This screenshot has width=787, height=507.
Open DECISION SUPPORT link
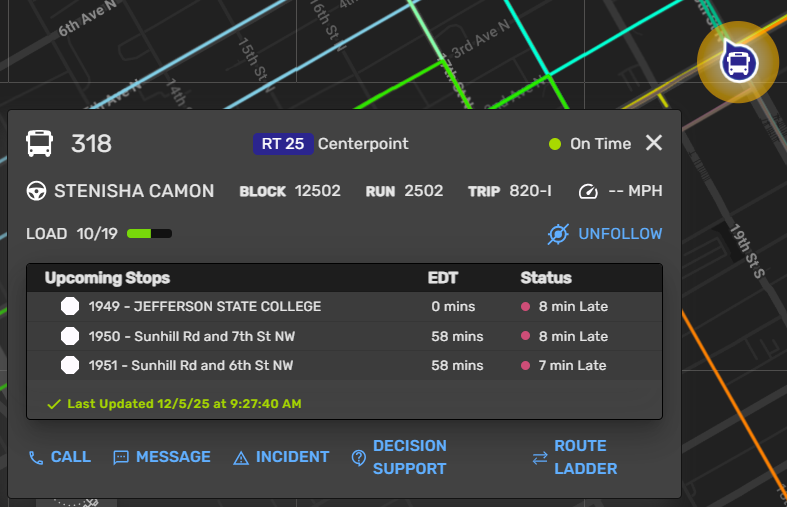pos(409,457)
